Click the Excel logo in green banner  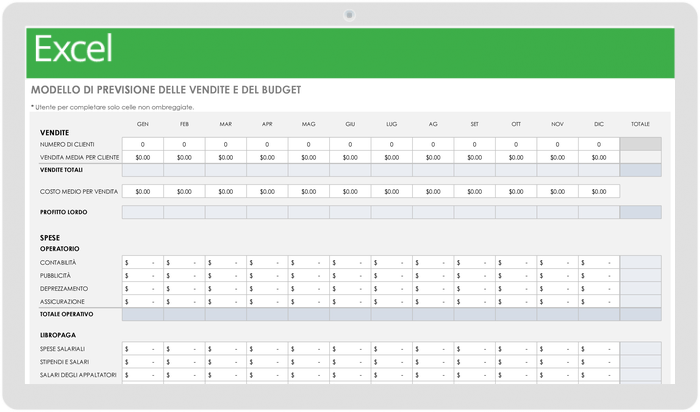pos(73,49)
